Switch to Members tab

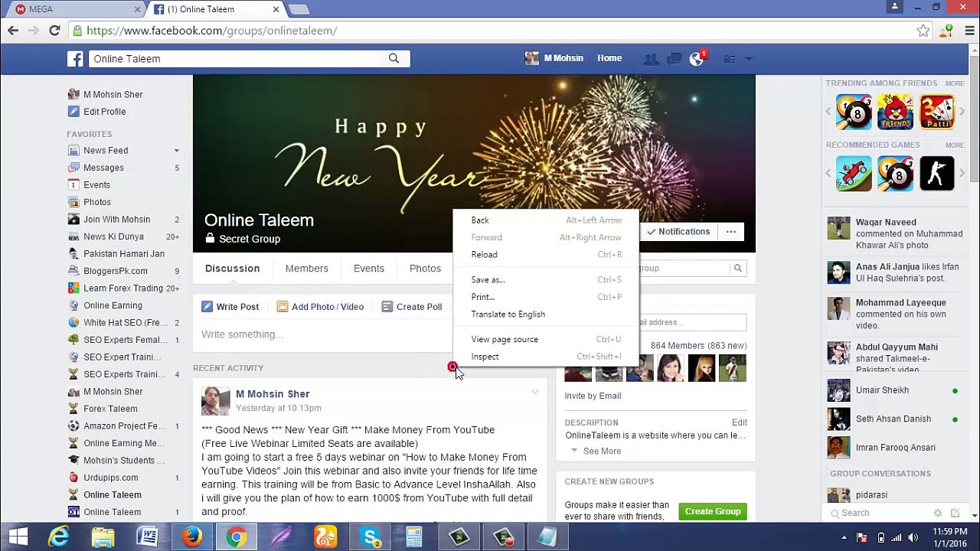(x=306, y=269)
